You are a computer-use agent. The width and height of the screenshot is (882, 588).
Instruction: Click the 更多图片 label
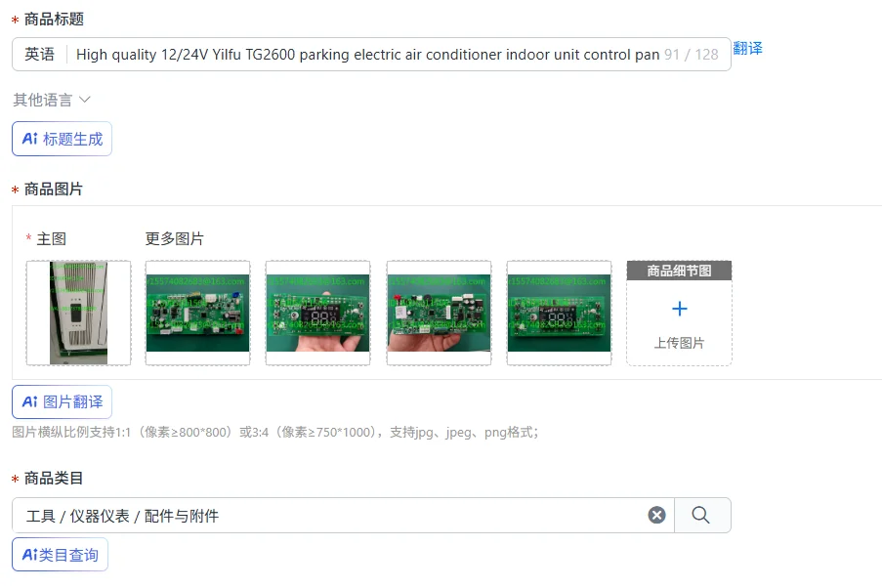175,238
